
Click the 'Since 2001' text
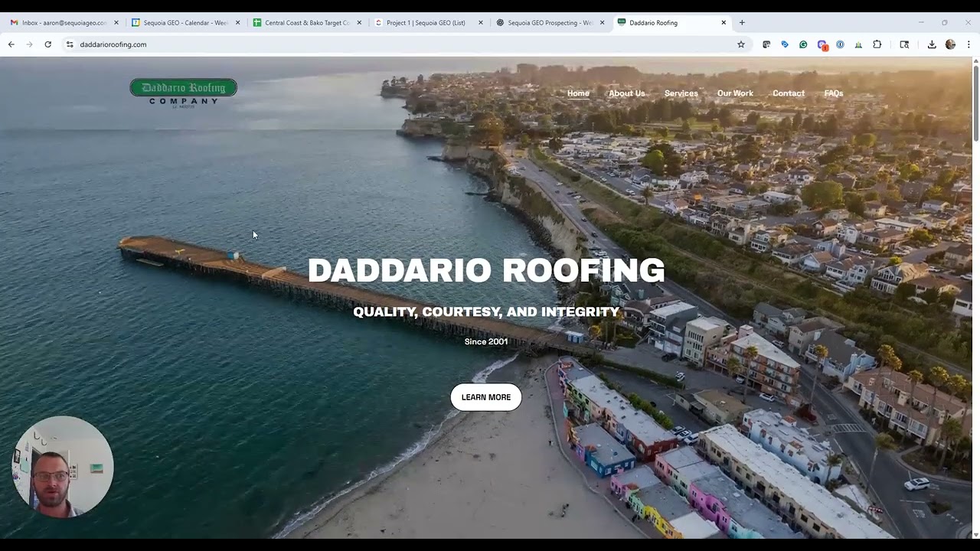[x=486, y=341]
